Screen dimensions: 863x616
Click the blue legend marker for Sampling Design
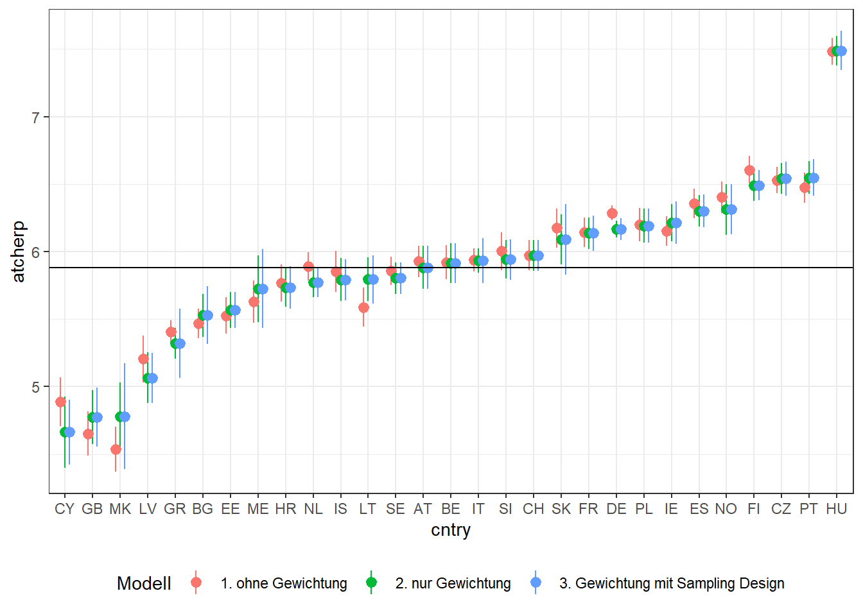click(536, 583)
